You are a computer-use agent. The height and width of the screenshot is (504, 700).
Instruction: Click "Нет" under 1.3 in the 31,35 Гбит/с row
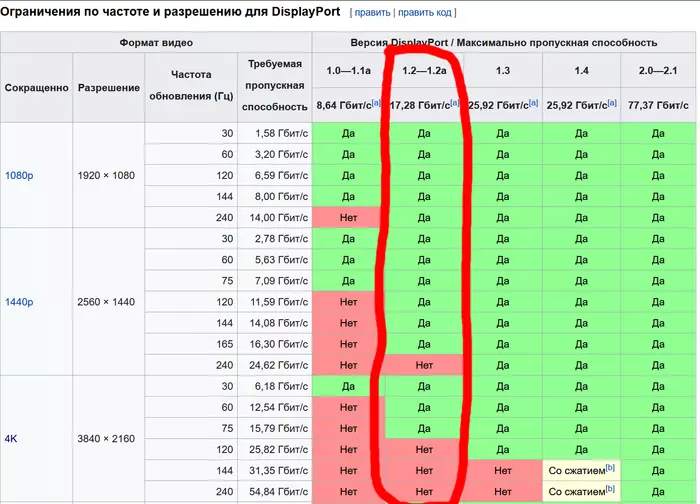pos(503,471)
